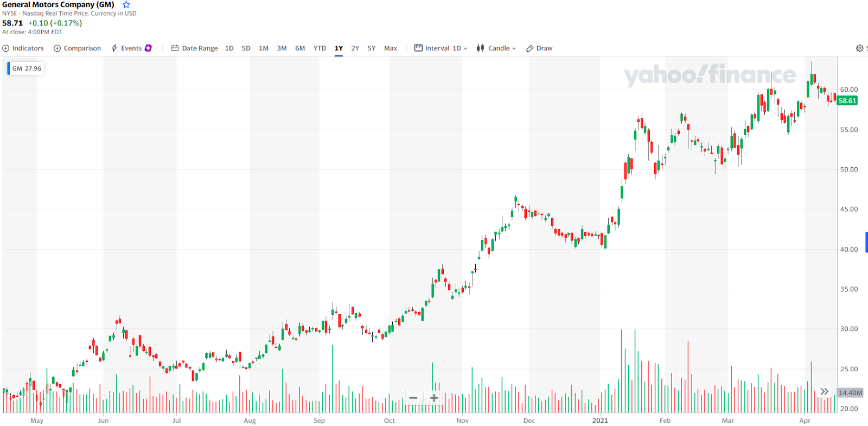Select the 2Y range tab
The image size is (868, 426).
355,48
